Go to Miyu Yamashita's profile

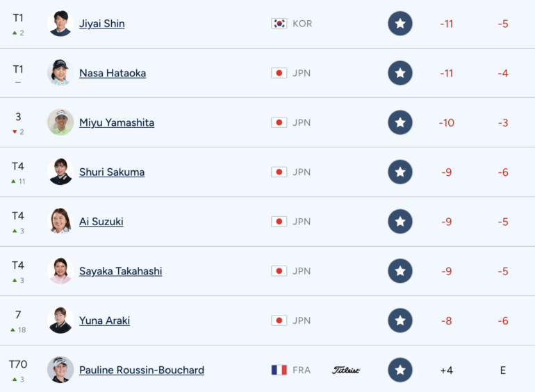117,122
